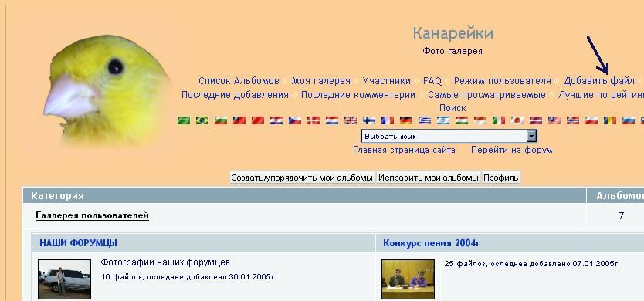The width and height of the screenshot is (644, 301).
Task: Click 'Добавить файл' upload link
Action: coord(598,81)
